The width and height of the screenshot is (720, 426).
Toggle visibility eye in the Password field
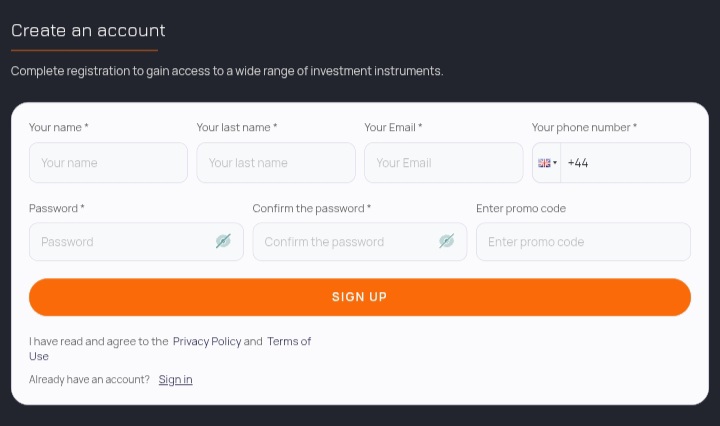223,241
